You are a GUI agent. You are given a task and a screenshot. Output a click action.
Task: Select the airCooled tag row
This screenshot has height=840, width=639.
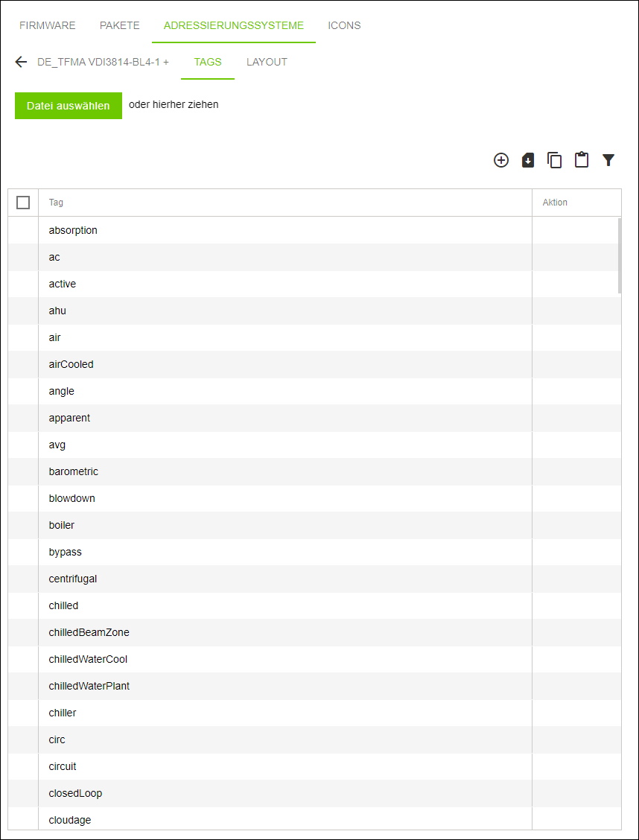314,364
